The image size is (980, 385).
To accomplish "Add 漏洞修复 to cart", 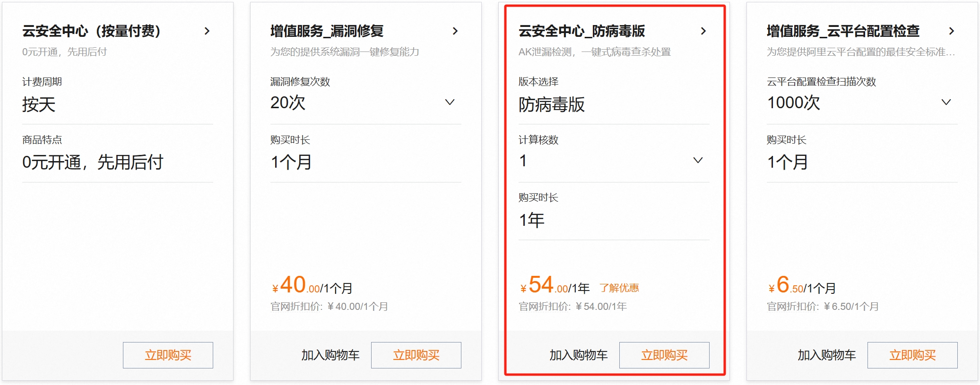I will coord(330,355).
